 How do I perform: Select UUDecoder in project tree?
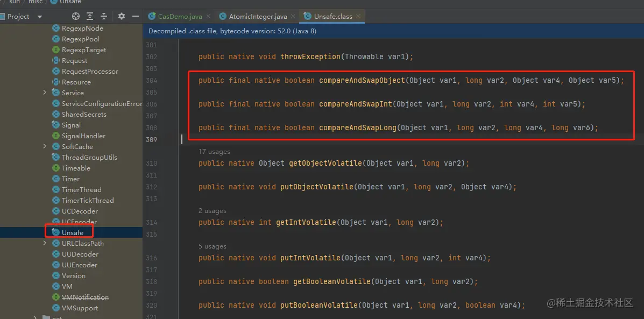(80, 254)
